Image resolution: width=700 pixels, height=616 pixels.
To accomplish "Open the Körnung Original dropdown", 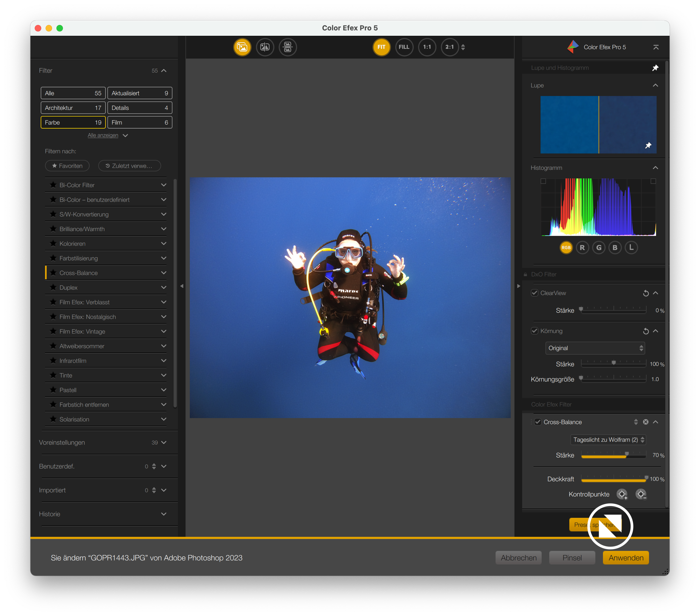I will tap(595, 348).
